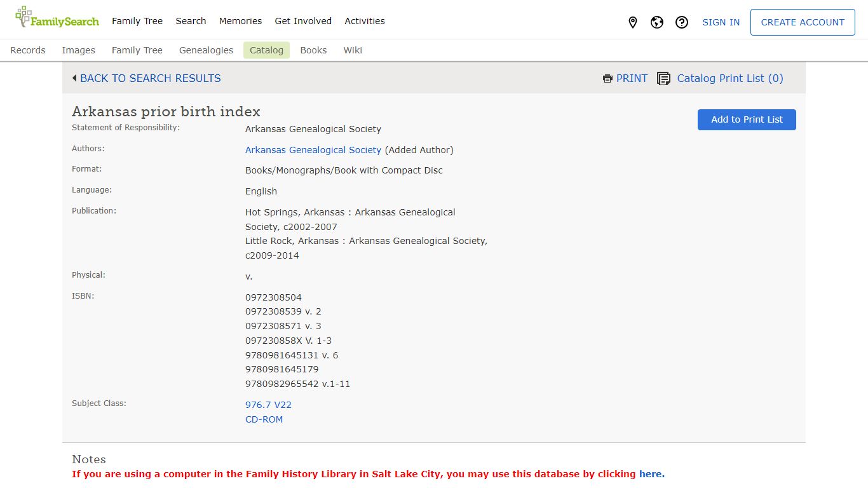Select ISBN 0972308504
This screenshot has height=488, width=868.
pyautogui.click(x=273, y=297)
